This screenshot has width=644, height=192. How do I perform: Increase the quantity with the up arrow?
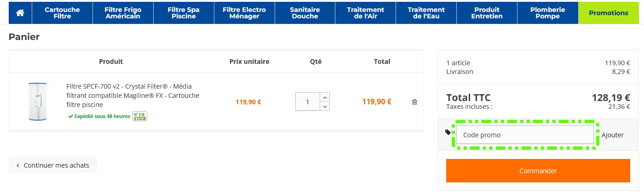[x=325, y=97]
